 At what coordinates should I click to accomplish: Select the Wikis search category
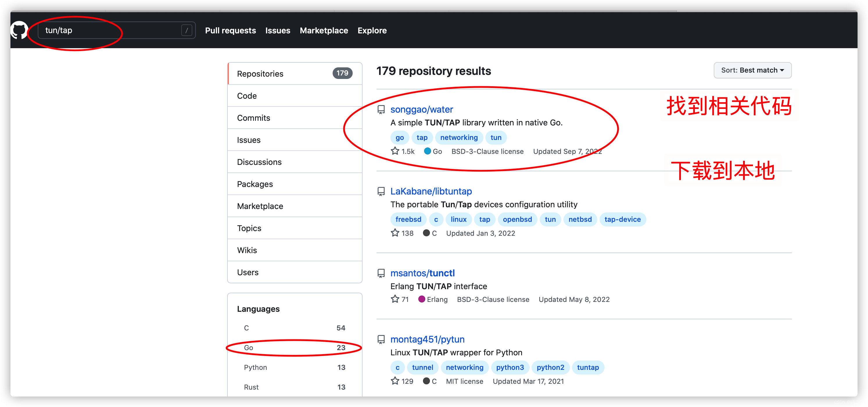[295, 250]
